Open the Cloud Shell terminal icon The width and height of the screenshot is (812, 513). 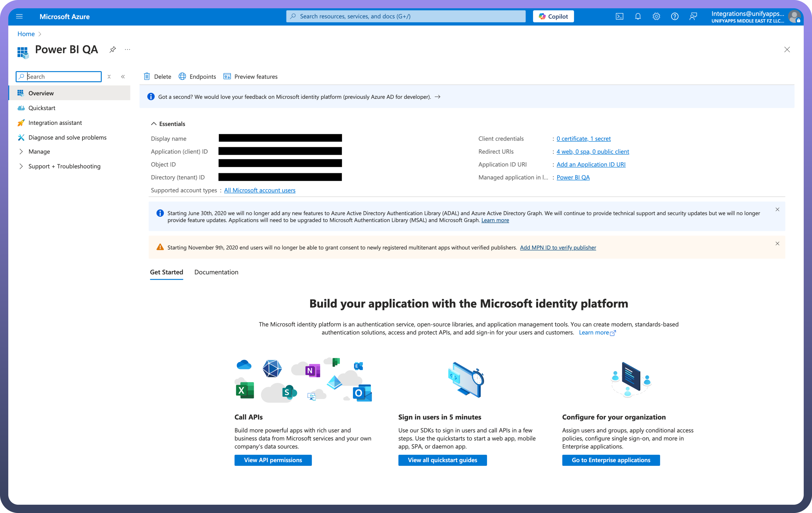point(619,17)
